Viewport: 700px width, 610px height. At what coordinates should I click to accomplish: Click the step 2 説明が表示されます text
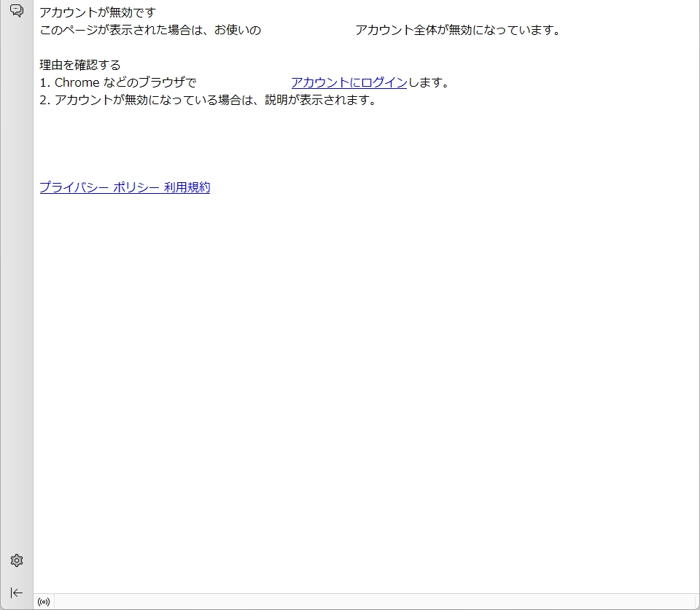tap(321, 100)
